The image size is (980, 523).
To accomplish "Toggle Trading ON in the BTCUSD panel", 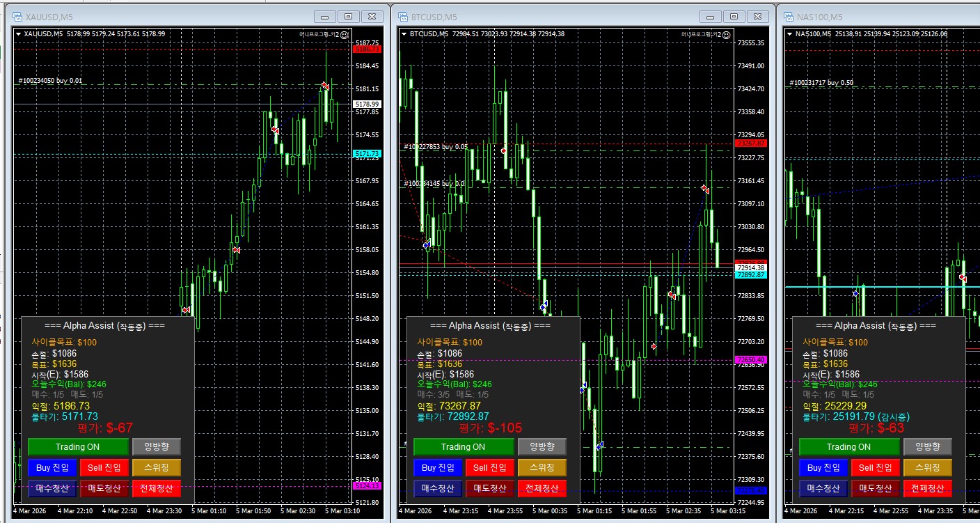I will point(463,446).
